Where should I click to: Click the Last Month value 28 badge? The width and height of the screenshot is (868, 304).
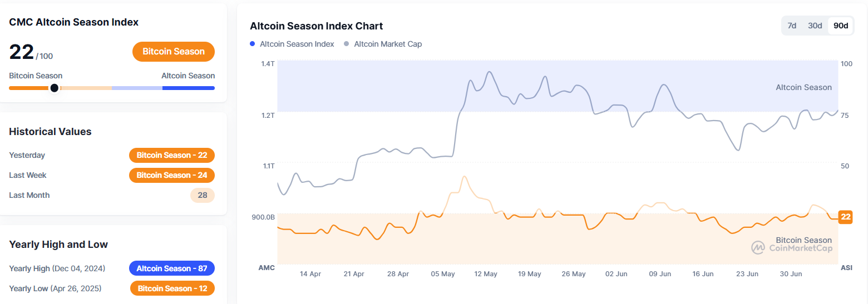pos(202,195)
